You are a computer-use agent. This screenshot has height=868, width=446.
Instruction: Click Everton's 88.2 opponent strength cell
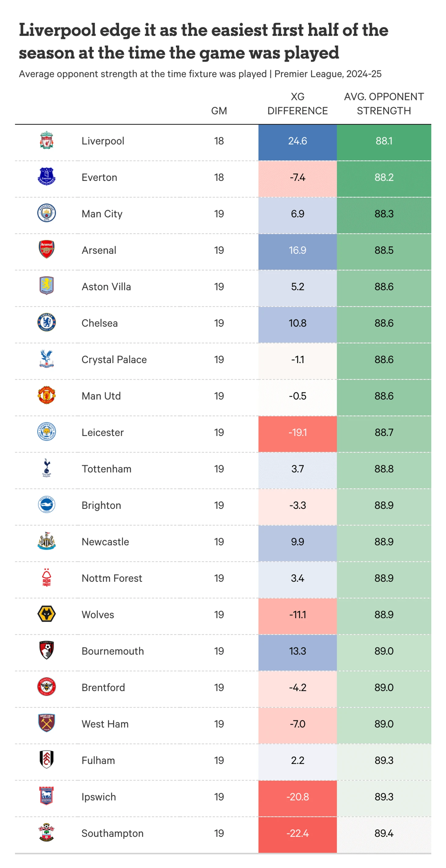click(x=384, y=177)
